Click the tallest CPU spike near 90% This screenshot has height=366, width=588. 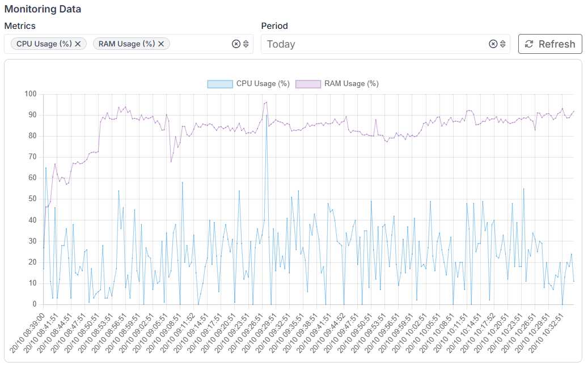tap(266, 116)
